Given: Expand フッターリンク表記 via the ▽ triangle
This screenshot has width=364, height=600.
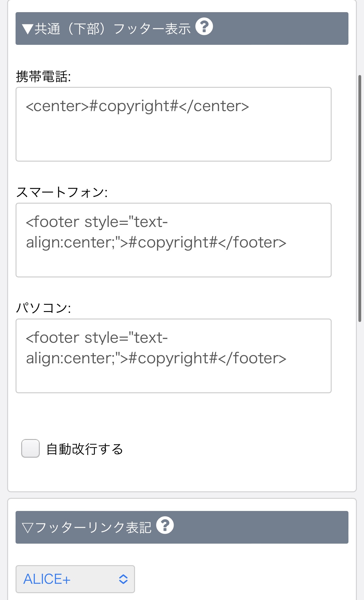Looking at the screenshot, I should point(28,528).
